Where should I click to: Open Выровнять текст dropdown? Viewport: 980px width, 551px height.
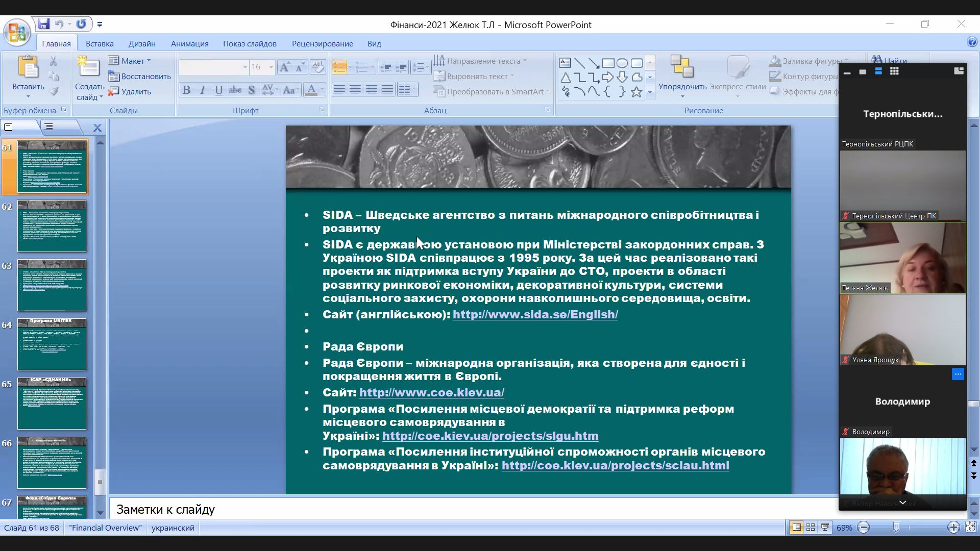point(474,76)
